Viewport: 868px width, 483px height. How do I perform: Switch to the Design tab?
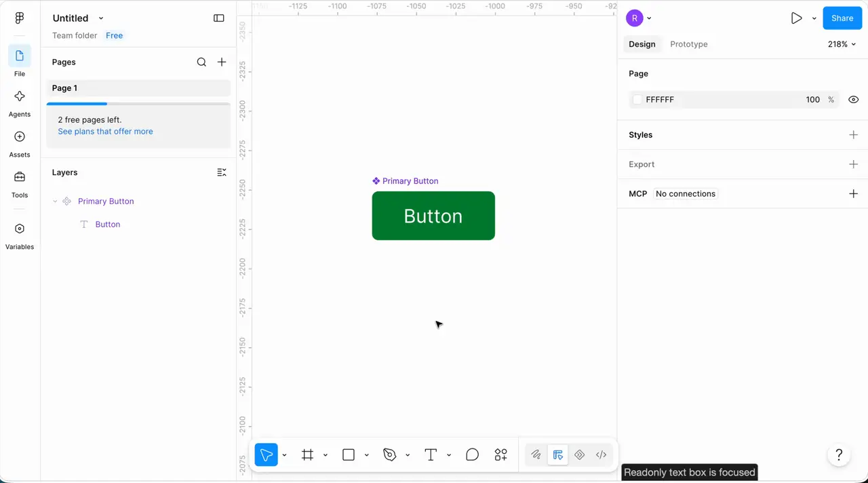click(642, 44)
